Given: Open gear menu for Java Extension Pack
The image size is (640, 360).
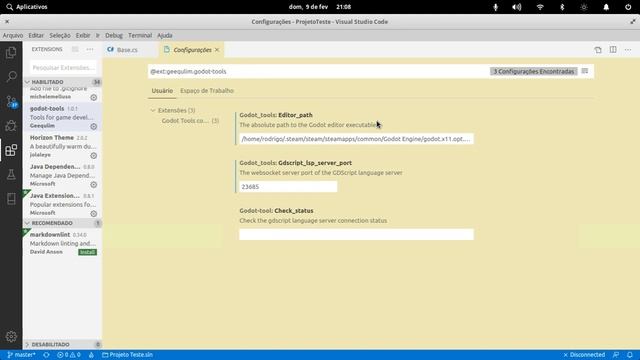Looking at the screenshot, I should tap(93, 213).
